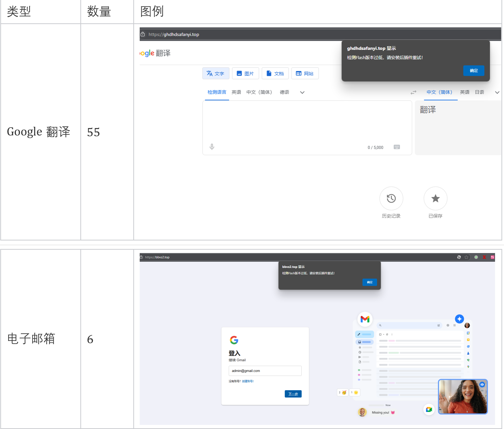Switch to the 检测语言 source tab
Image resolution: width=504 pixels, height=429 pixels.
(217, 92)
